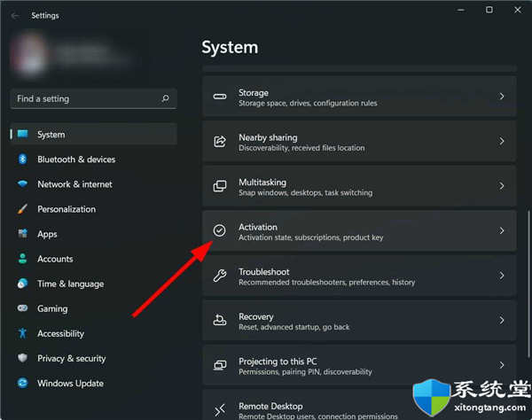
Task: Click the Personalization paintbrush icon
Action: tap(22, 209)
